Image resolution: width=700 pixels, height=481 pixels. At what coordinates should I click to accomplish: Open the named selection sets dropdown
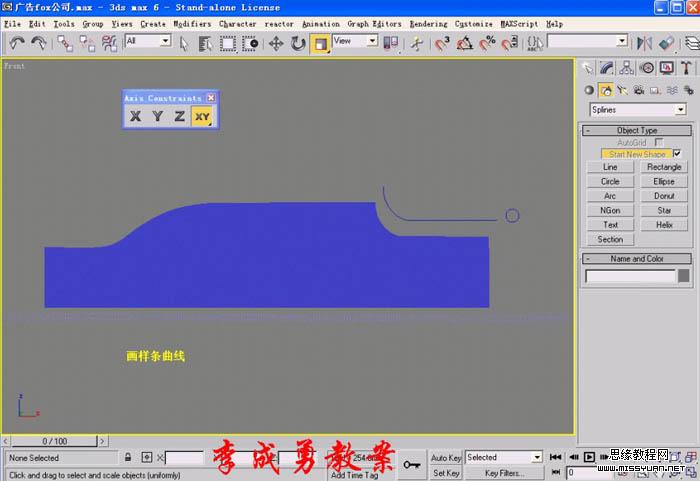pyautogui.click(x=588, y=42)
